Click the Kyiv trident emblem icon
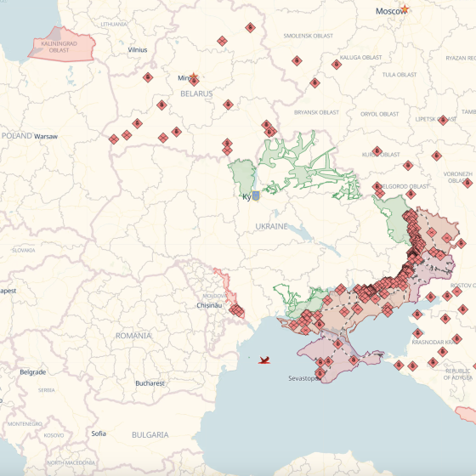The height and width of the screenshot is (476, 476). 256,195
